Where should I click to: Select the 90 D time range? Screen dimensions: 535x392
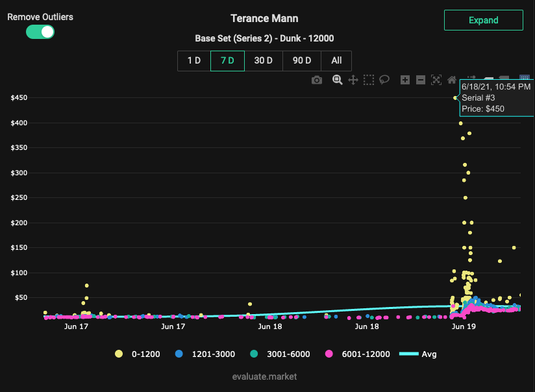coord(302,61)
